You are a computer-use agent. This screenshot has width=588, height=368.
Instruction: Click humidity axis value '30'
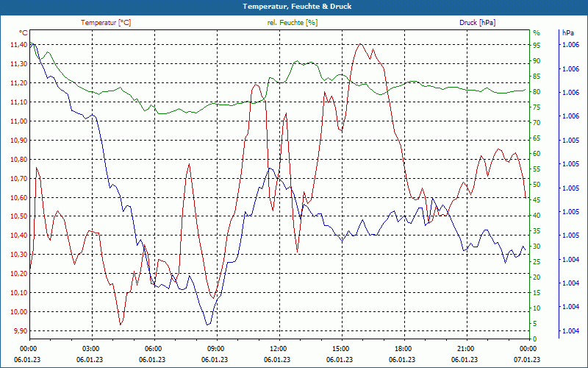(x=537, y=247)
